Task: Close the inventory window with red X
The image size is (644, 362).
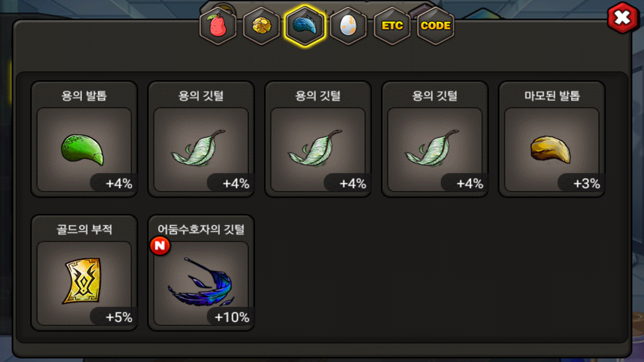Action: point(623,18)
